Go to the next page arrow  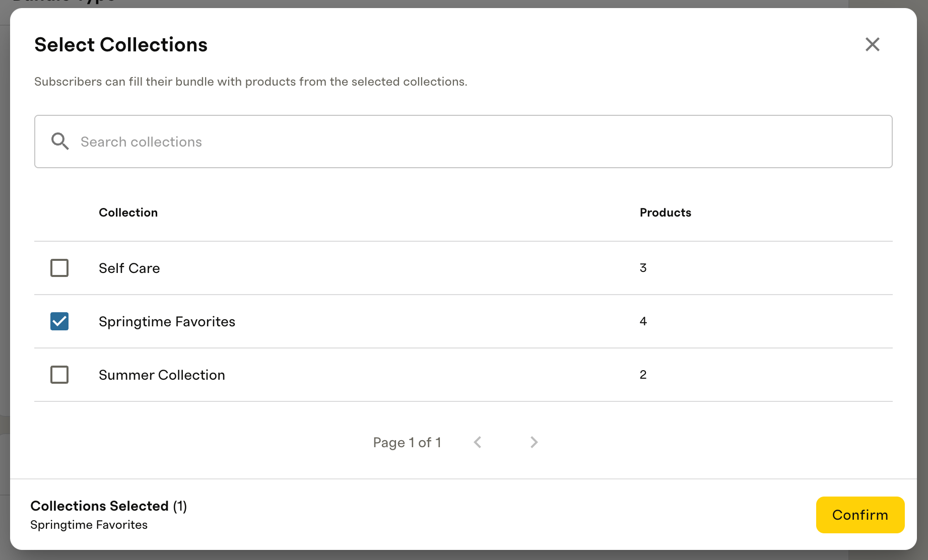[534, 442]
